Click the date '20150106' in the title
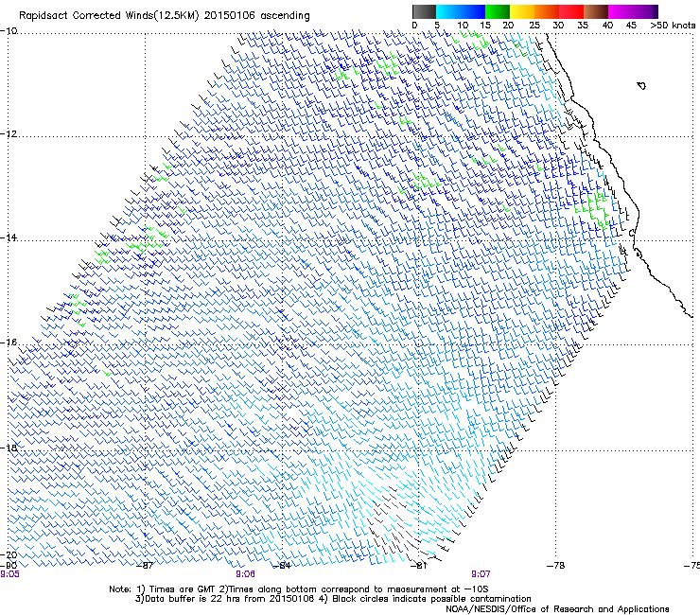This screenshot has width=700, height=615. coord(229,16)
